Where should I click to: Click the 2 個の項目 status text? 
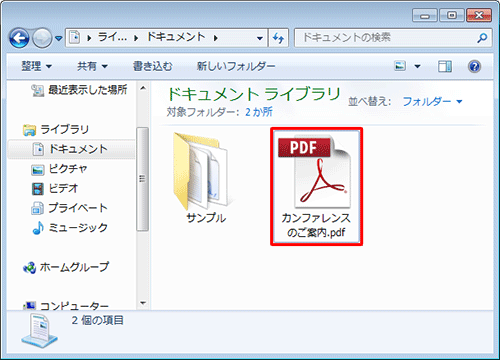(x=97, y=320)
